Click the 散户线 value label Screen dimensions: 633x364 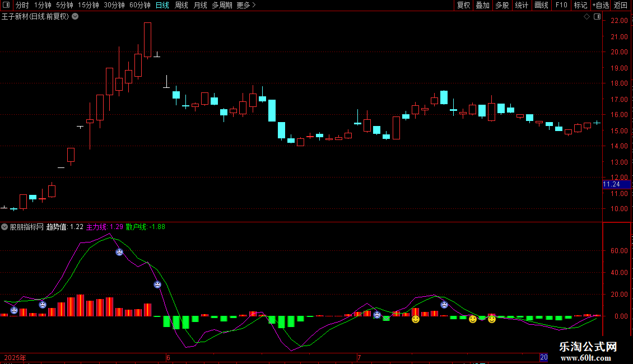point(145,227)
